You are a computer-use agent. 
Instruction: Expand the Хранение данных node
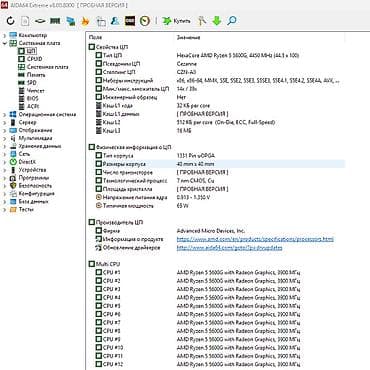pos(4,146)
